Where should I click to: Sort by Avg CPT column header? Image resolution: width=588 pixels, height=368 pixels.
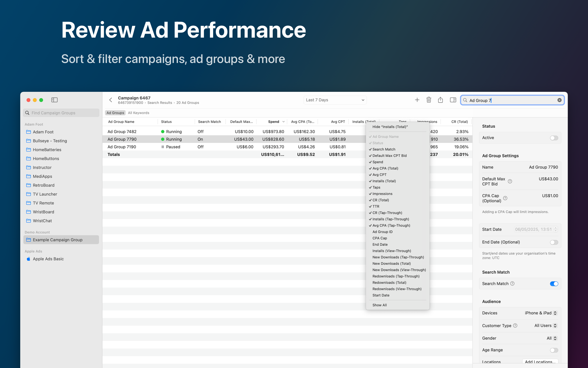coord(333,122)
